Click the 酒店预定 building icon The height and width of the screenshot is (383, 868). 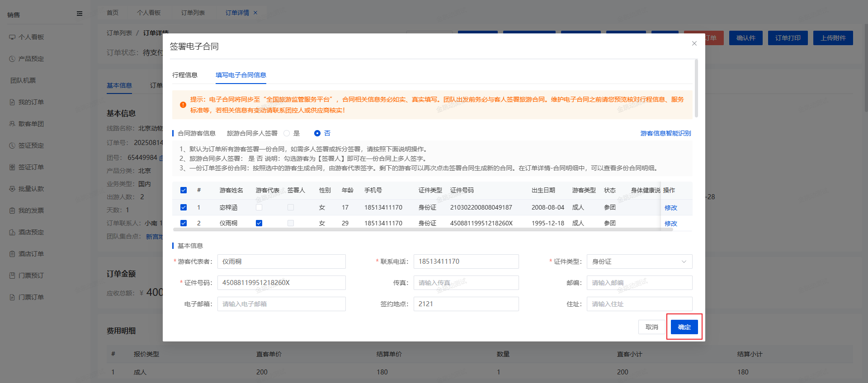(x=12, y=232)
